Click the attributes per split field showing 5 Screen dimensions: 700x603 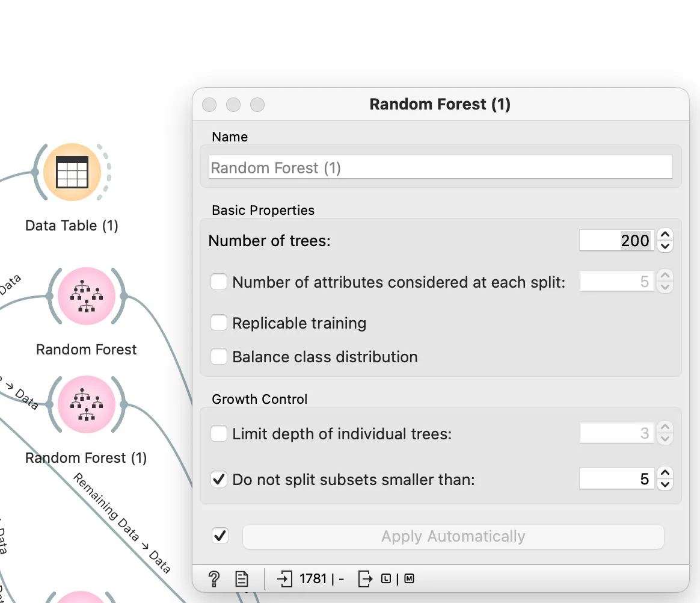tap(617, 282)
